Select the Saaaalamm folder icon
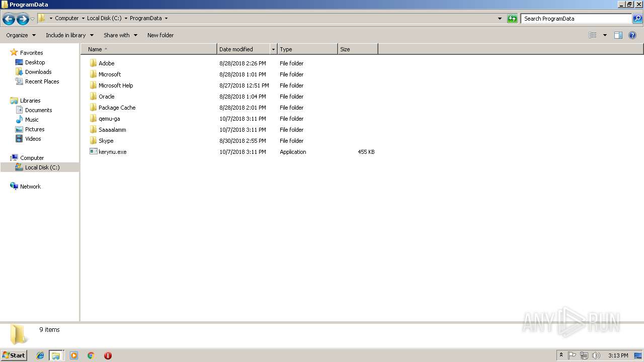This screenshot has height=362, width=644. pyautogui.click(x=93, y=130)
